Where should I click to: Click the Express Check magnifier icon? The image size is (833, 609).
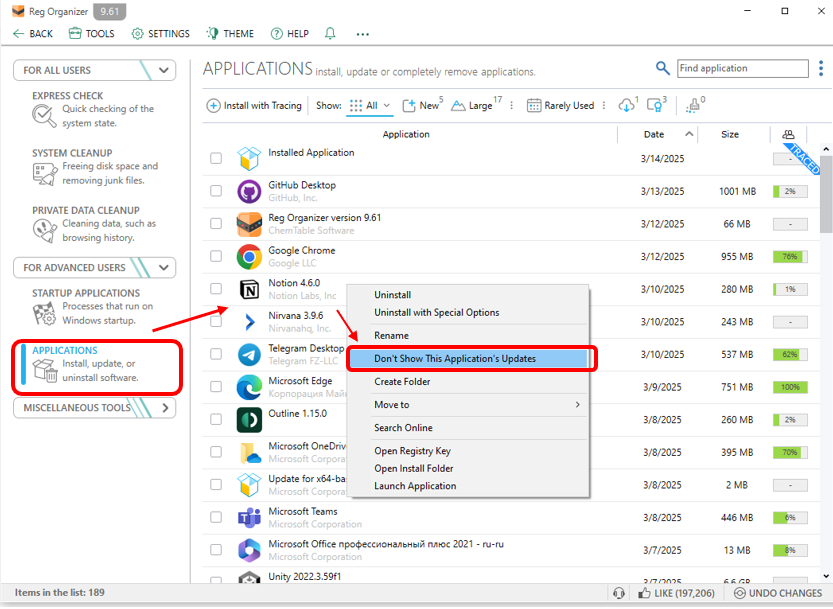44,115
